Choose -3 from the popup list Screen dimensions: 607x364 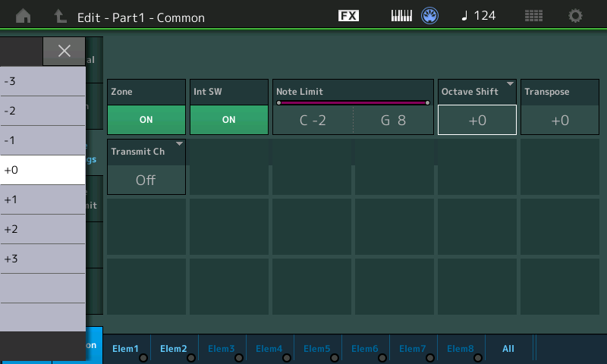point(42,81)
